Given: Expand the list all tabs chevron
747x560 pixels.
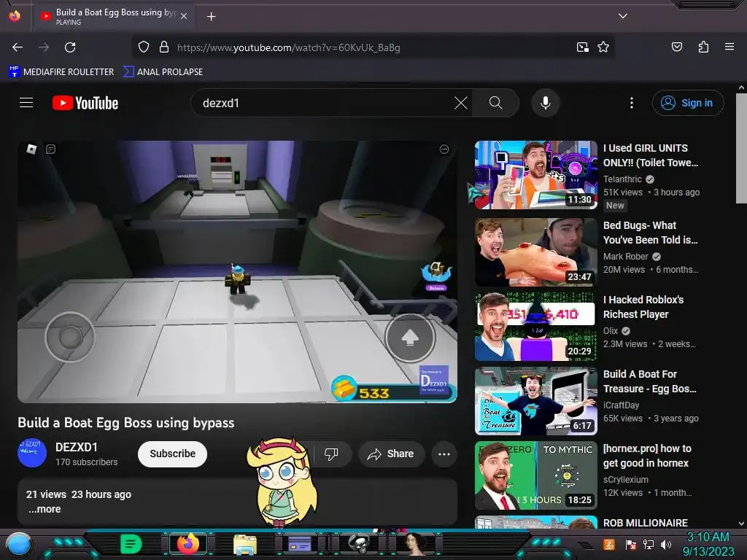Looking at the screenshot, I should [x=623, y=16].
